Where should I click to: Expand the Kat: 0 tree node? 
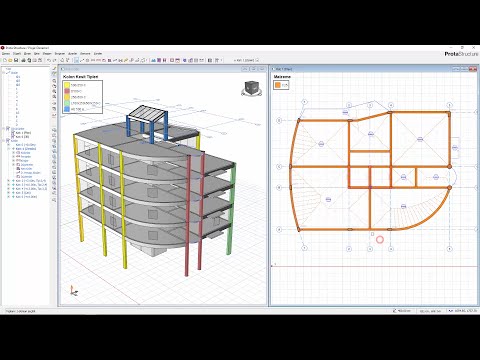tap(8, 145)
